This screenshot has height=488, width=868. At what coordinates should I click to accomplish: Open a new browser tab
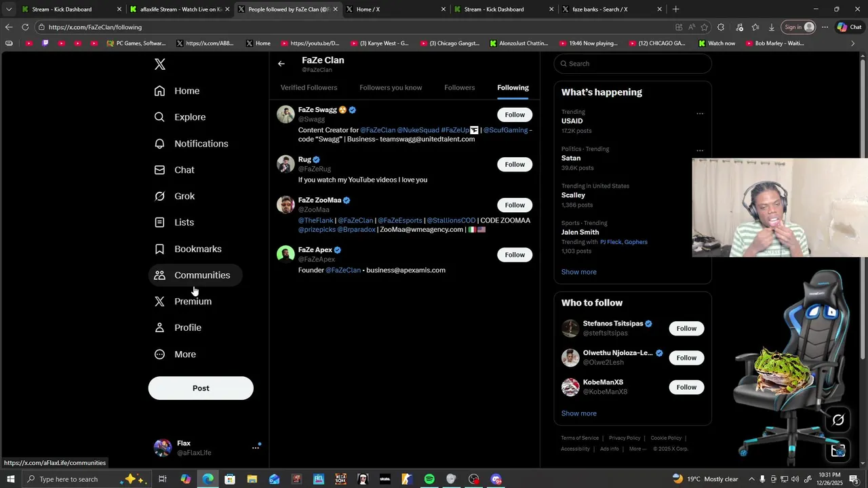[x=675, y=9]
